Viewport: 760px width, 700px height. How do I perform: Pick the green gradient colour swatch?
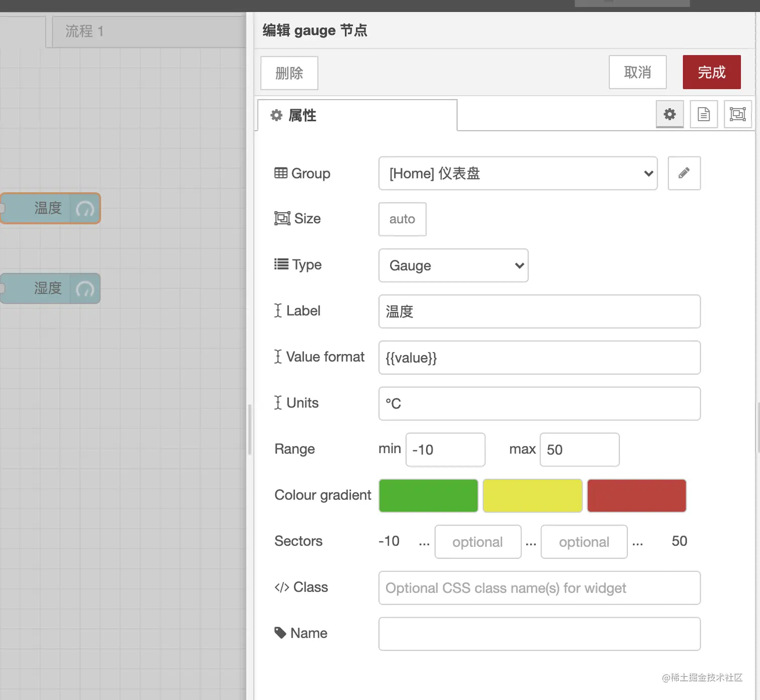(428, 495)
